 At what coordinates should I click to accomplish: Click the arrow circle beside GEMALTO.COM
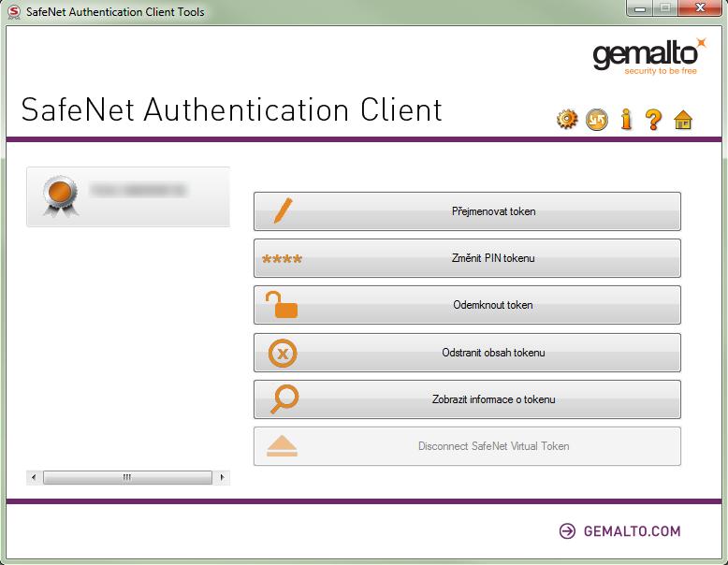[x=567, y=531]
